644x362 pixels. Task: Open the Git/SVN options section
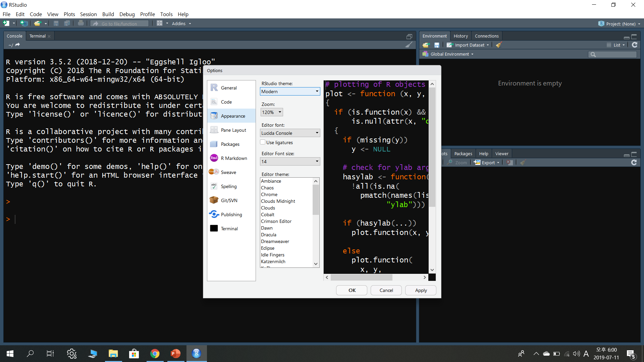point(229,200)
